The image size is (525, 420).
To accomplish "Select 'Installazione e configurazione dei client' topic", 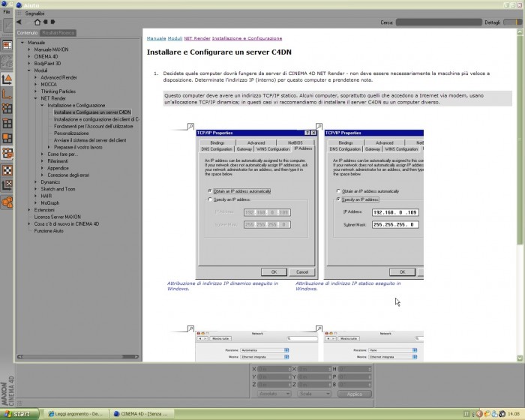I will point(97,119).
